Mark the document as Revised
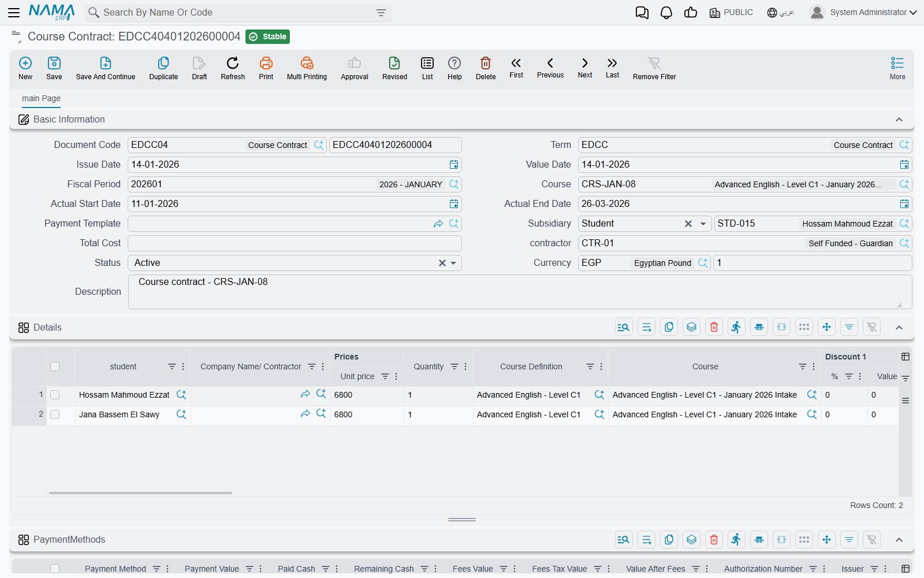 pos(394,68)
